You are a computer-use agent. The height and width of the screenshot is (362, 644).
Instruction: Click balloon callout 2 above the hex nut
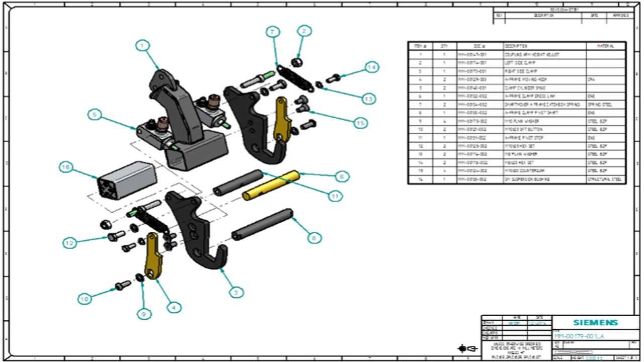click(x=303, y=31)
